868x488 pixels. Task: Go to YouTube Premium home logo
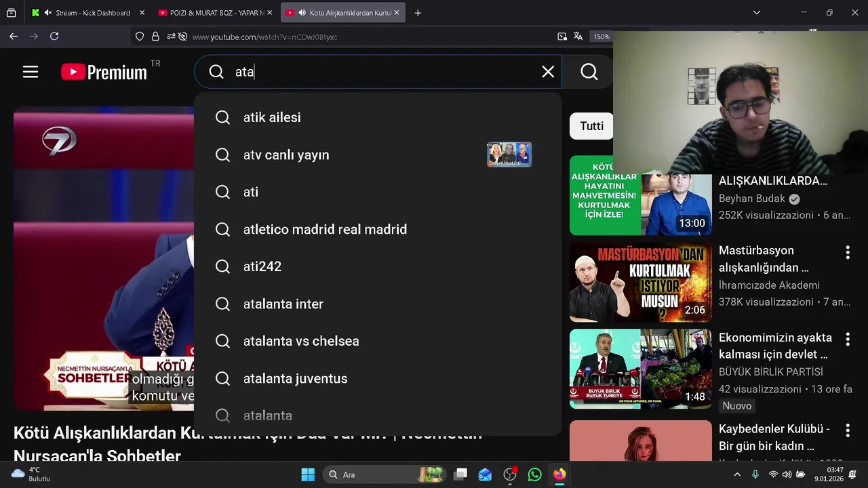[x=104, y=72]
